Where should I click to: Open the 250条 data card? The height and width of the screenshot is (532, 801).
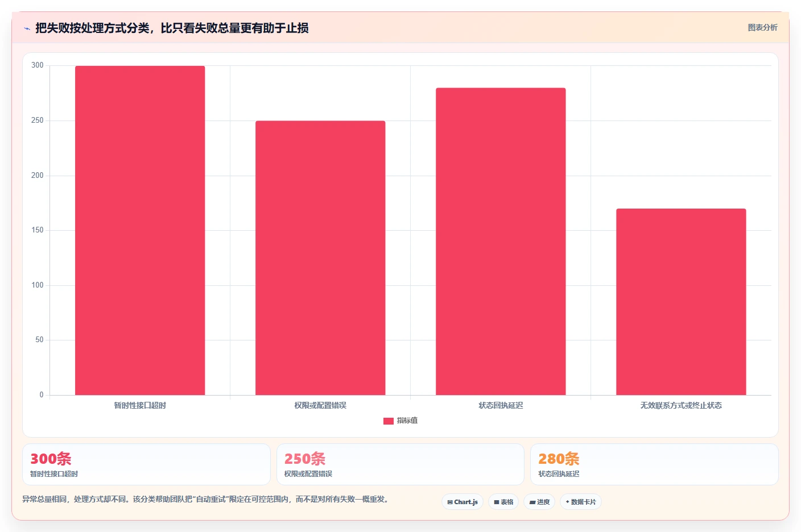400,464
